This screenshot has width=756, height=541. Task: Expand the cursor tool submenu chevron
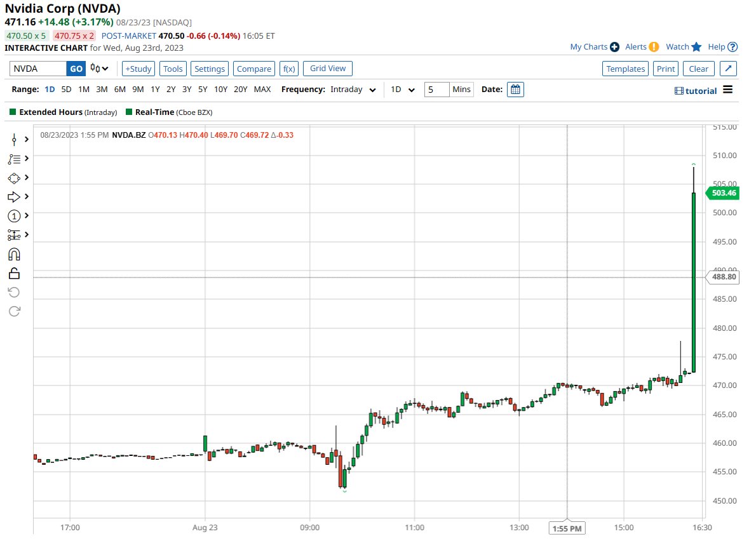(27, 139)
